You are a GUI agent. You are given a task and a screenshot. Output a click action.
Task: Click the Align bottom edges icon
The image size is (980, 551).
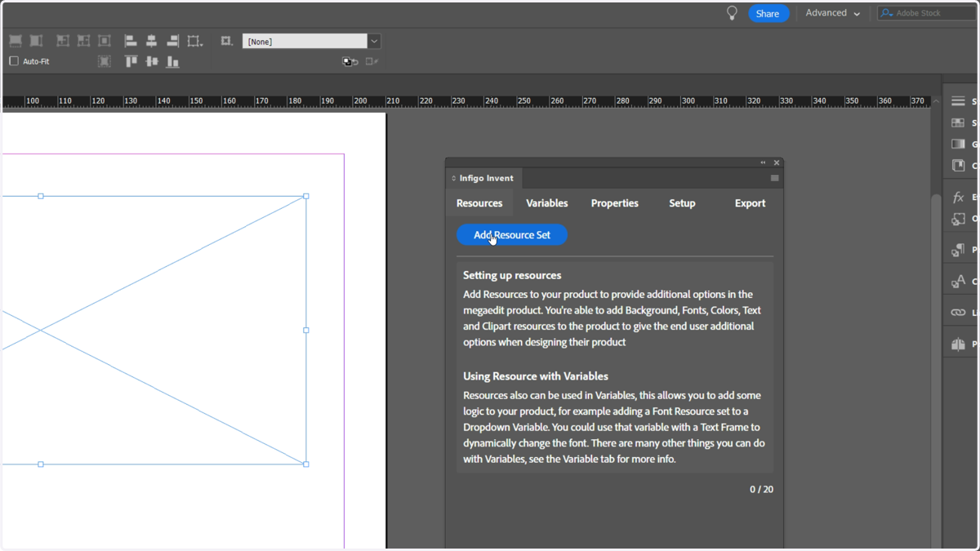(173, 61)
